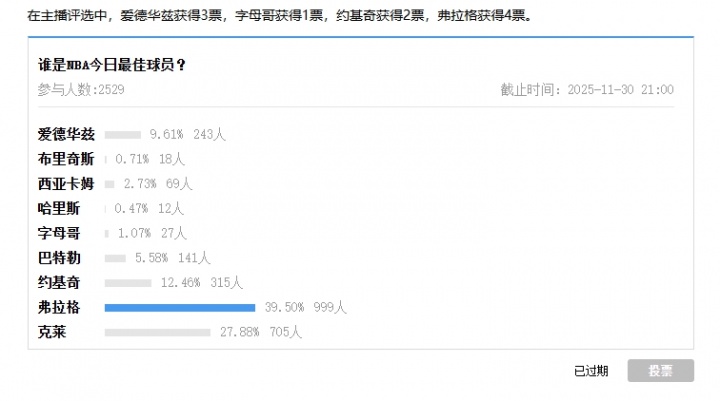The width and height of the screenshot is (720, 401).
Task: Select the 爱德华兹 poll option
Action: tap(67, 134)
